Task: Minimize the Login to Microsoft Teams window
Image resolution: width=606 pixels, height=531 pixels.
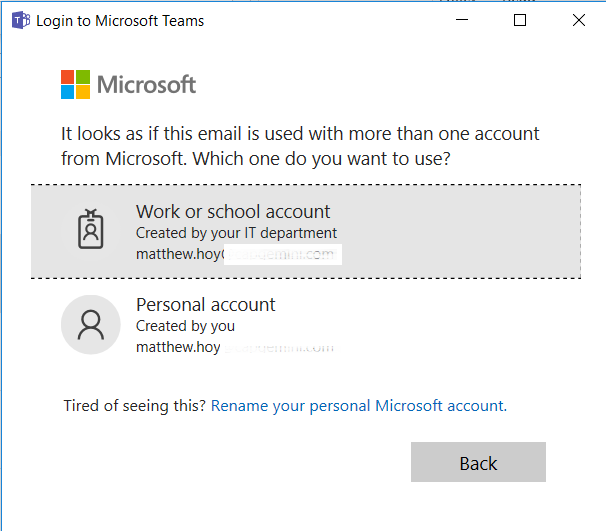Action: [x=462, y=20]
